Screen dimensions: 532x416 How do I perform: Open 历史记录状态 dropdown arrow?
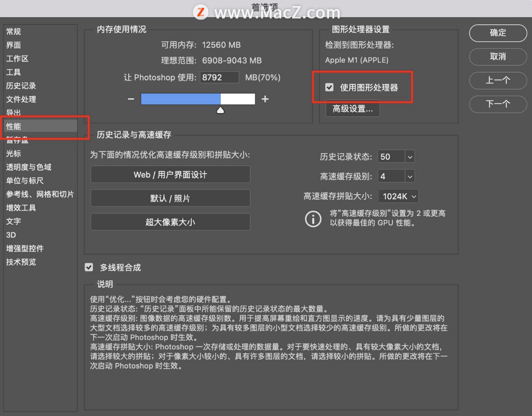410,157
